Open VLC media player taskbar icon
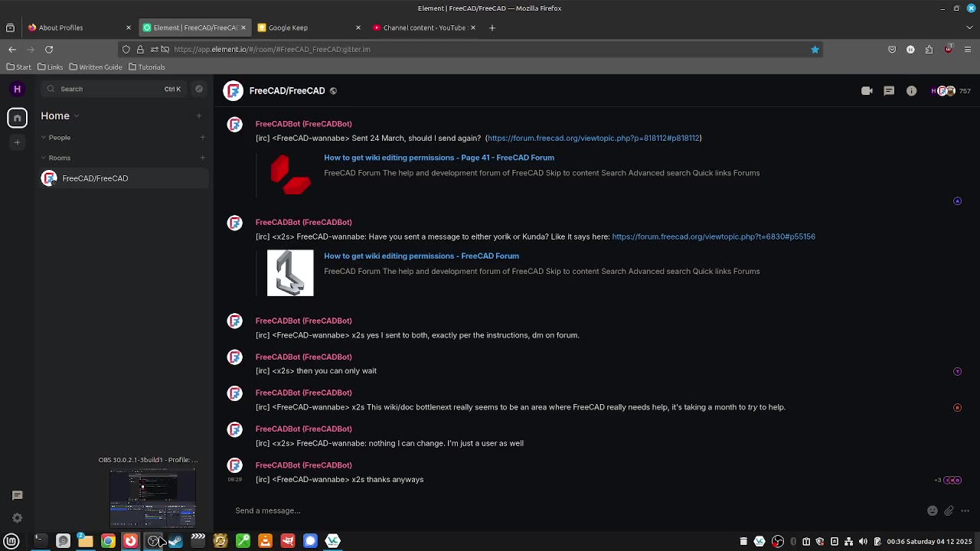Image resolution: width=980 pixels, height=551 pixels. 265,541
